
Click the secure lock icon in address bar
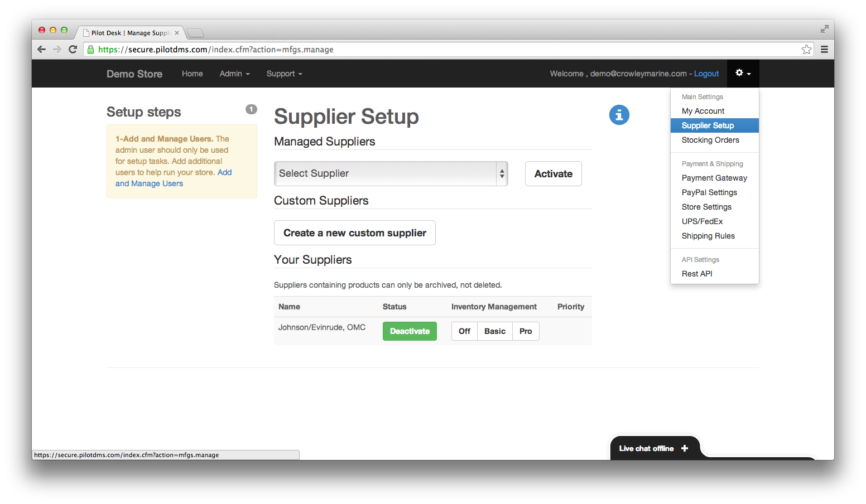pos(90,49)
